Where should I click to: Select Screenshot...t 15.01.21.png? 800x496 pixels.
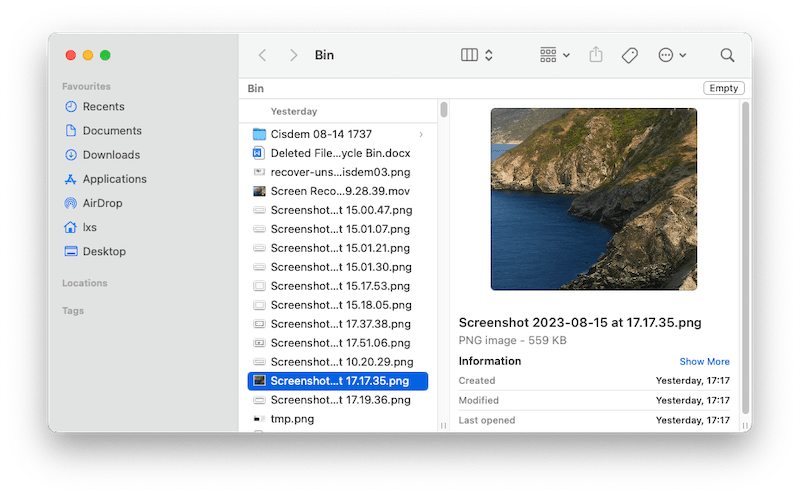click(338, 248)
